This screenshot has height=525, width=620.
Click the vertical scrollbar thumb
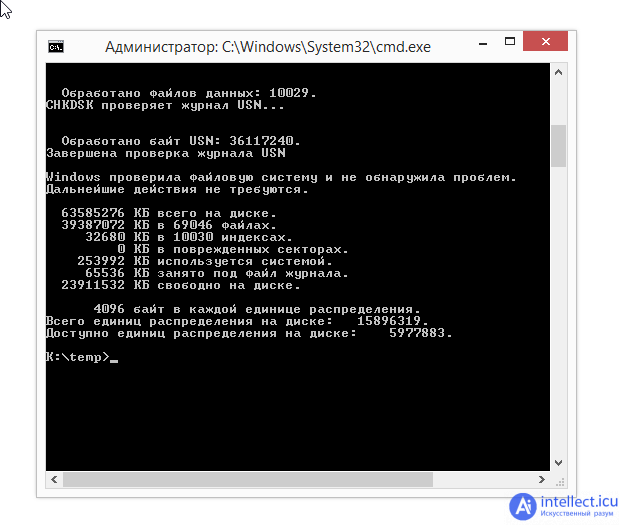click(558, 146)
